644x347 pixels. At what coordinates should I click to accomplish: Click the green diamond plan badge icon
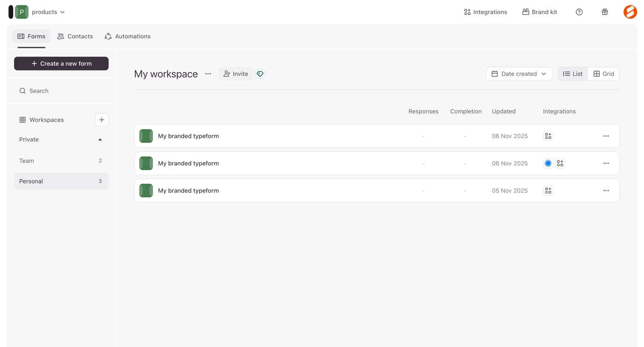point(260,74)
